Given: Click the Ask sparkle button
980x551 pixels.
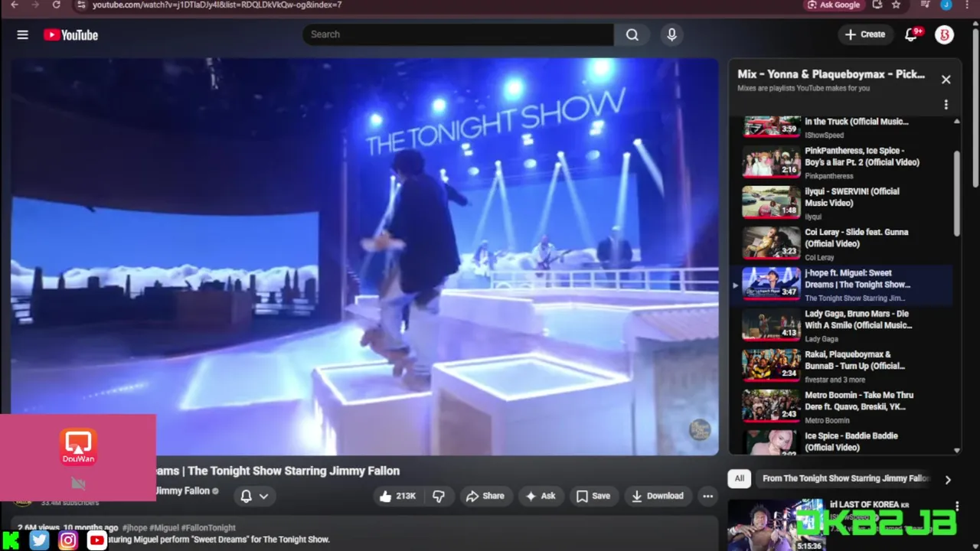Looking at the screenshot, I should [540, 496].
